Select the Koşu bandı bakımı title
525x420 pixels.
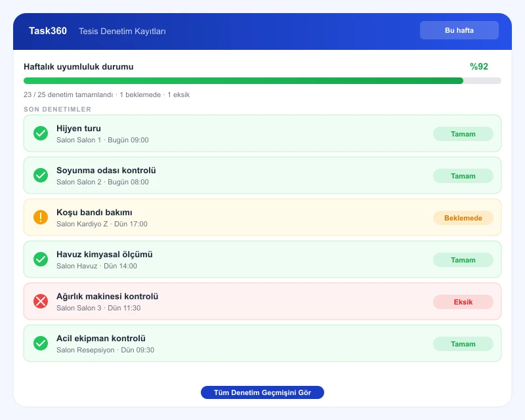tap(94, 213)
